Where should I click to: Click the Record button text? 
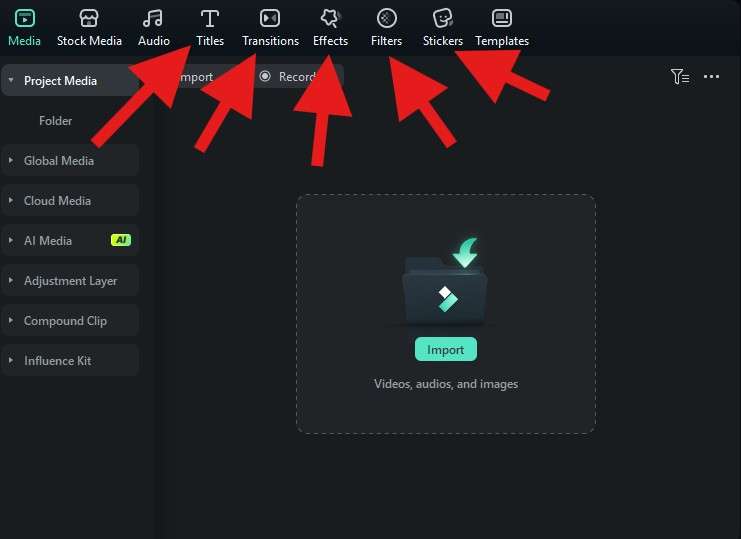[x=297, y=77]
